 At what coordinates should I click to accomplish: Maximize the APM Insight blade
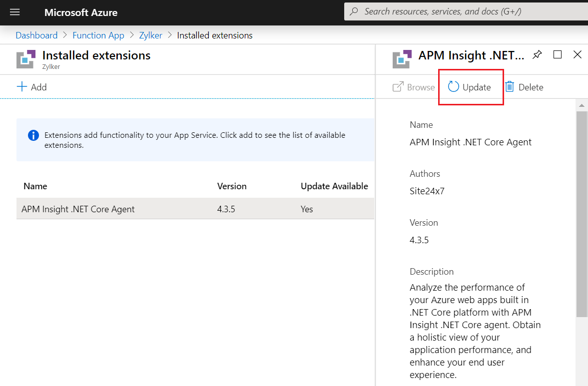pos(558,55)
